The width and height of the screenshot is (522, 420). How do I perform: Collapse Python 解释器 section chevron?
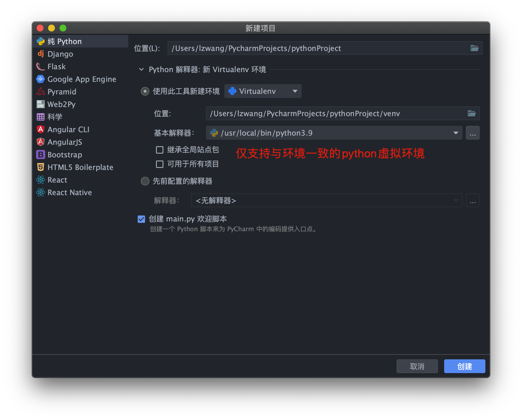tap(141, 69)
